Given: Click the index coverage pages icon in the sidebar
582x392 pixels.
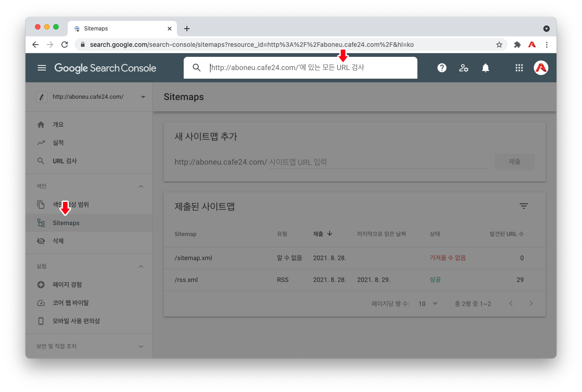Looking at the screenshot, I should click(41, 205).
